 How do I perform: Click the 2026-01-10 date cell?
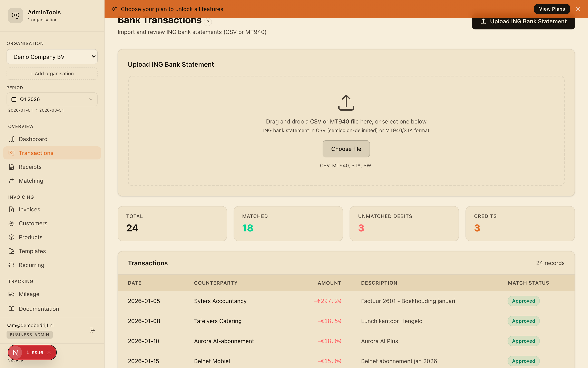[144, 341]
